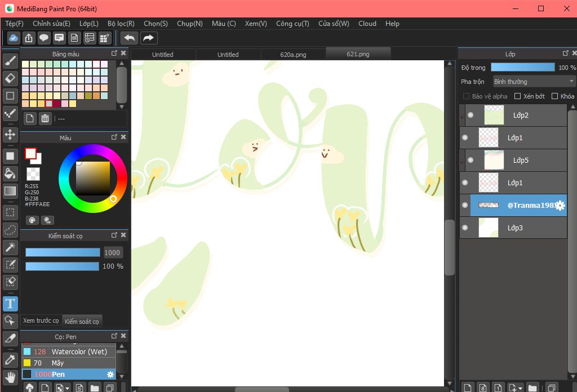Float the Màu panel into a window
Image resolution: width=577 pixels, height=392 pixels.
(114, 137)
